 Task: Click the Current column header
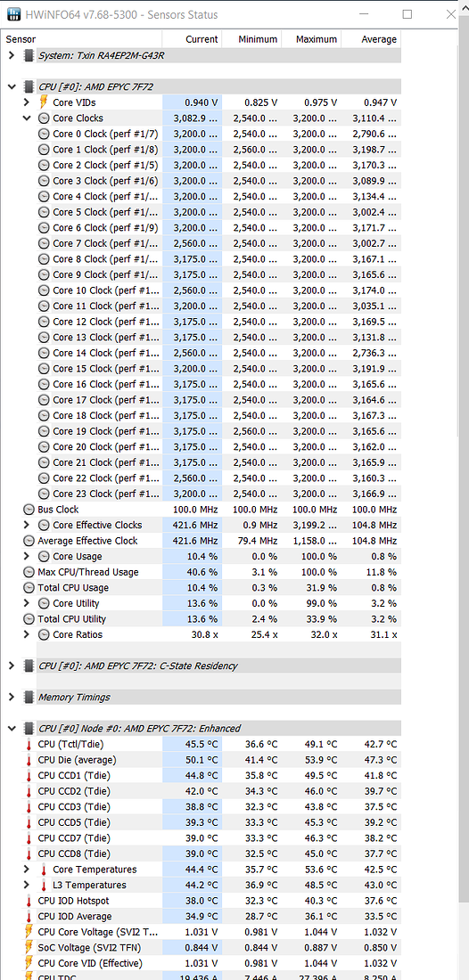pyautogui.click(x=192, y=38)
